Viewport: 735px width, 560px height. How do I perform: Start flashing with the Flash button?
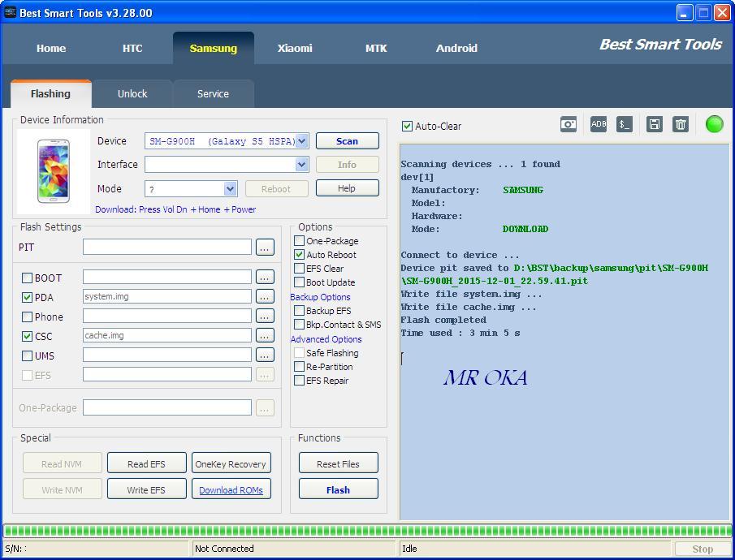click(x=339, y=489)
